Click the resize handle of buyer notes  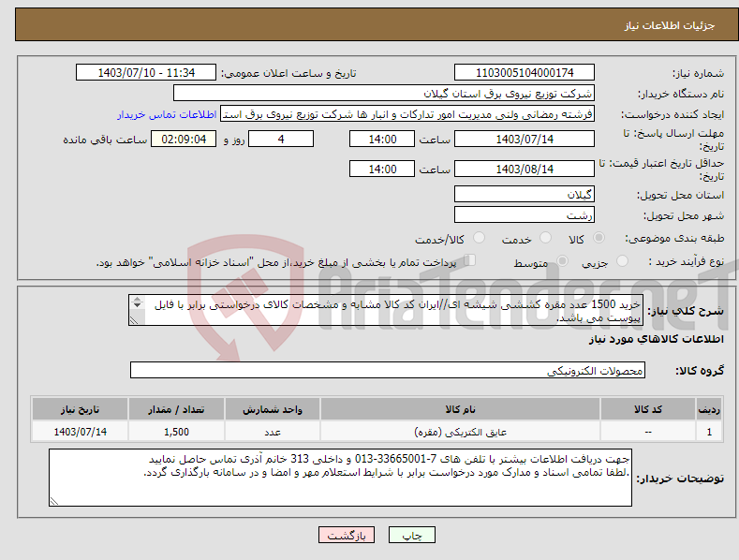click(x=54, y=502)
